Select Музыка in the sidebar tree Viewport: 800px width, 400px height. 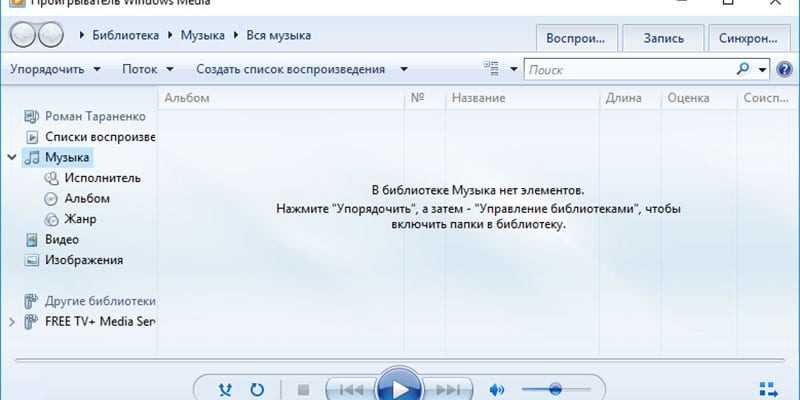(x=67, y=157)
